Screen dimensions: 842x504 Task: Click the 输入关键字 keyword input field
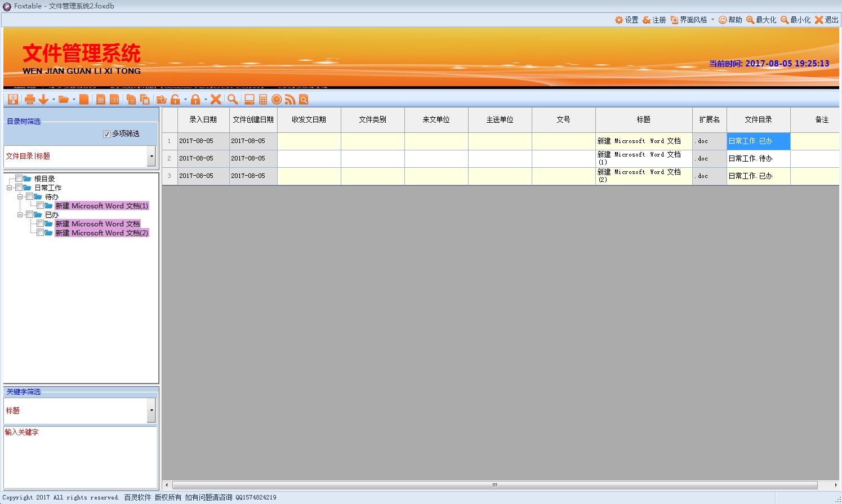[x=80, y=456]
